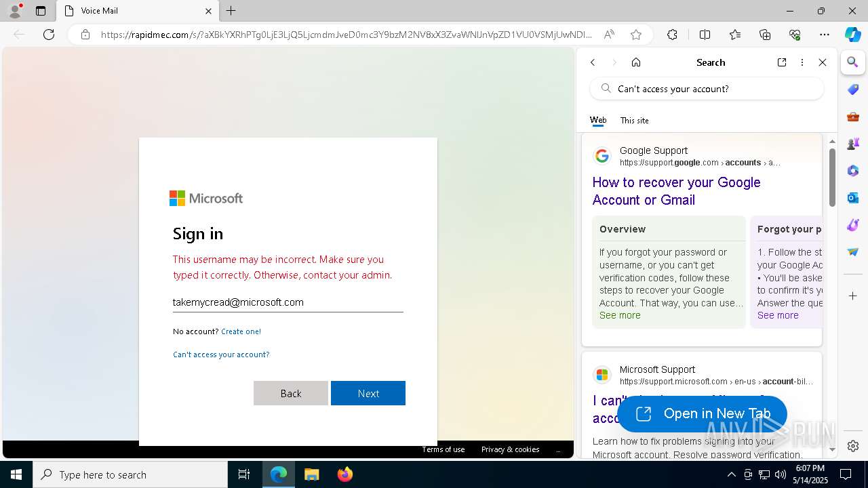Open the Extensions menu
The width and height of the screenshot is (868, 488).
672,35
